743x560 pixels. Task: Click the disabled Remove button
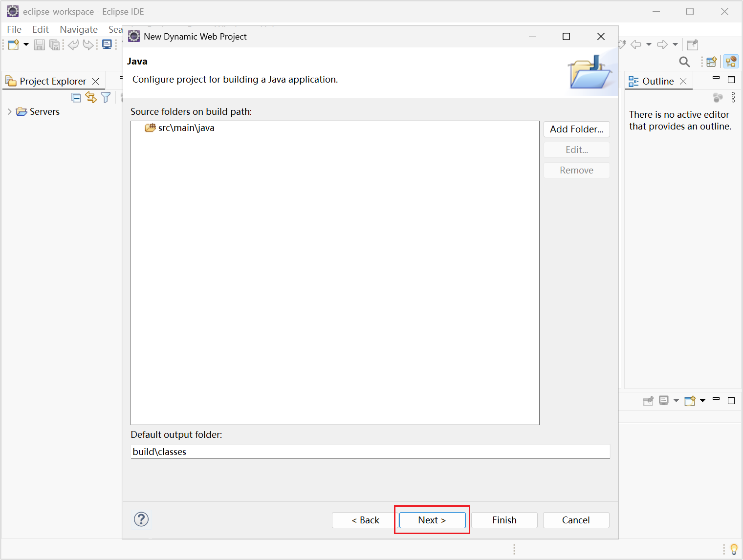(x=577, y=170)
